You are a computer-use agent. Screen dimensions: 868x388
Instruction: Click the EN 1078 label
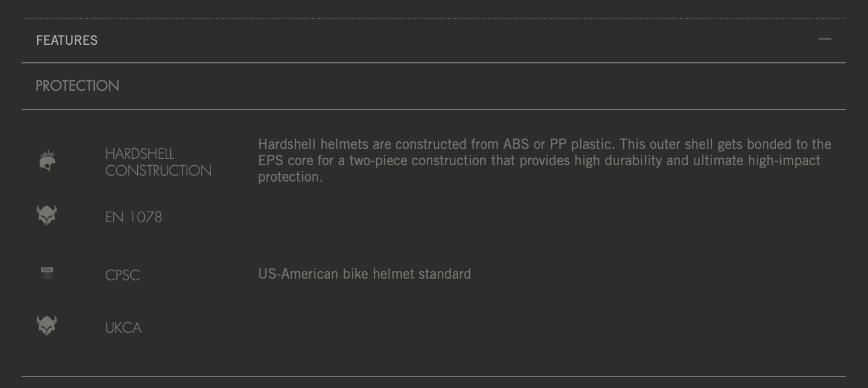(x=134, y=217)
